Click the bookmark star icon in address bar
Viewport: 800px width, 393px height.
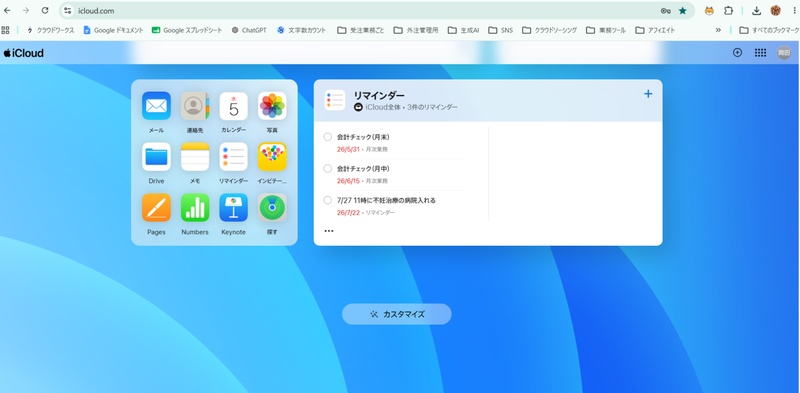(x=683, y=11)
